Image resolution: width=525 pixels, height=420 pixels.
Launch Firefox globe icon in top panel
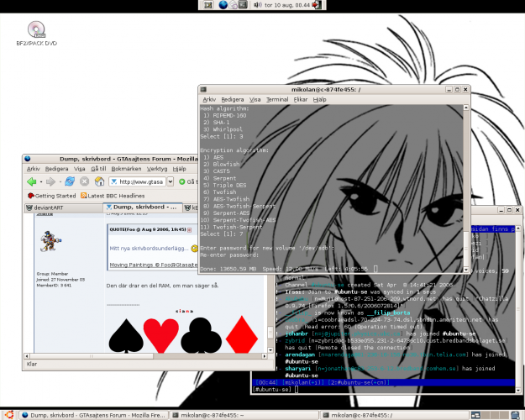point(223,5)
